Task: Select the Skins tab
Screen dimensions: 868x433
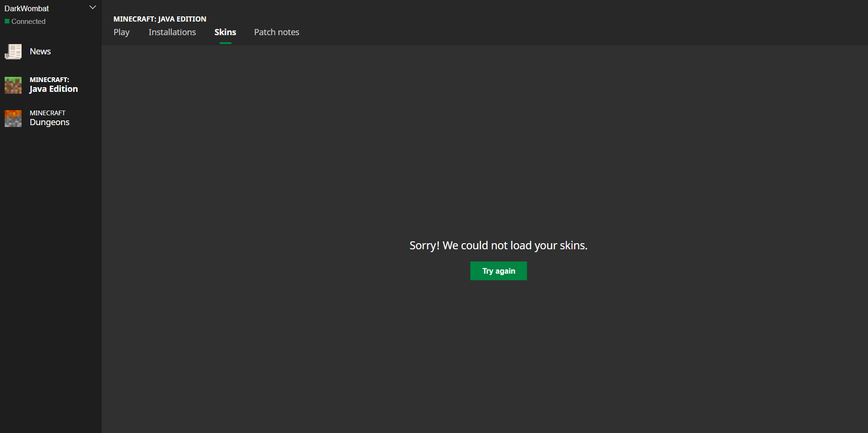Action: [225, 32]
